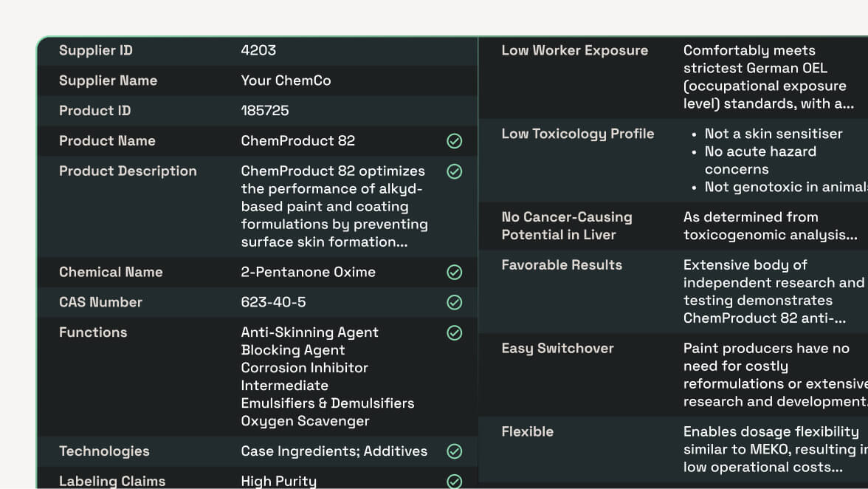Click the checkmark icon for 2-Pentanone Oxime

pyautogui.click(x=455, y=273)
